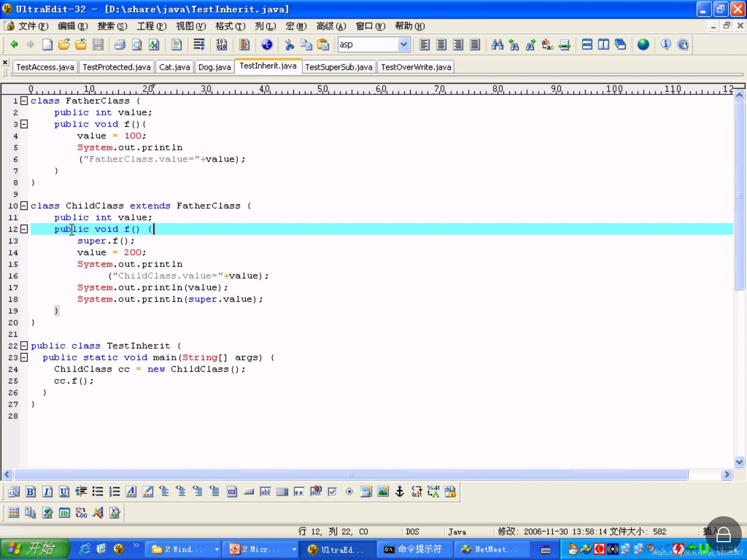Click the new blank file icon
Image resolution: width=747 pixels, height=560 pixels.
(47, 44)
